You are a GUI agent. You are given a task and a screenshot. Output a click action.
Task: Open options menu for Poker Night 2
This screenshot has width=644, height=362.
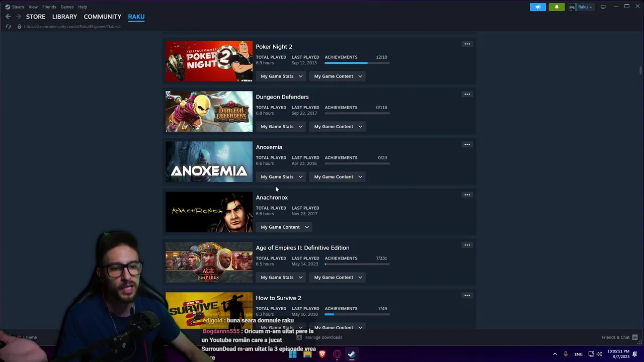pyautogui.click(x=467, y=44)
